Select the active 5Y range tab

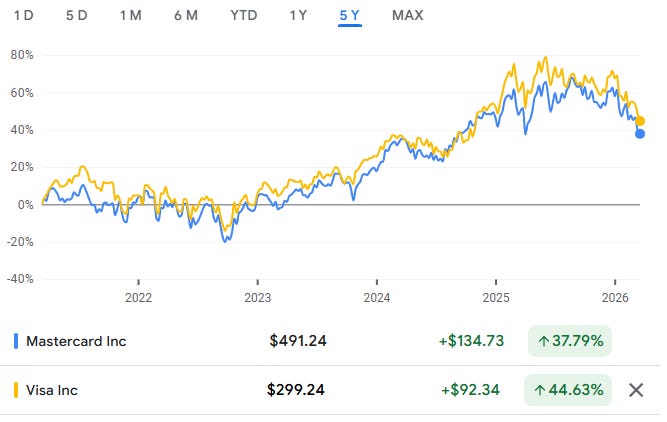coord(350,16)
